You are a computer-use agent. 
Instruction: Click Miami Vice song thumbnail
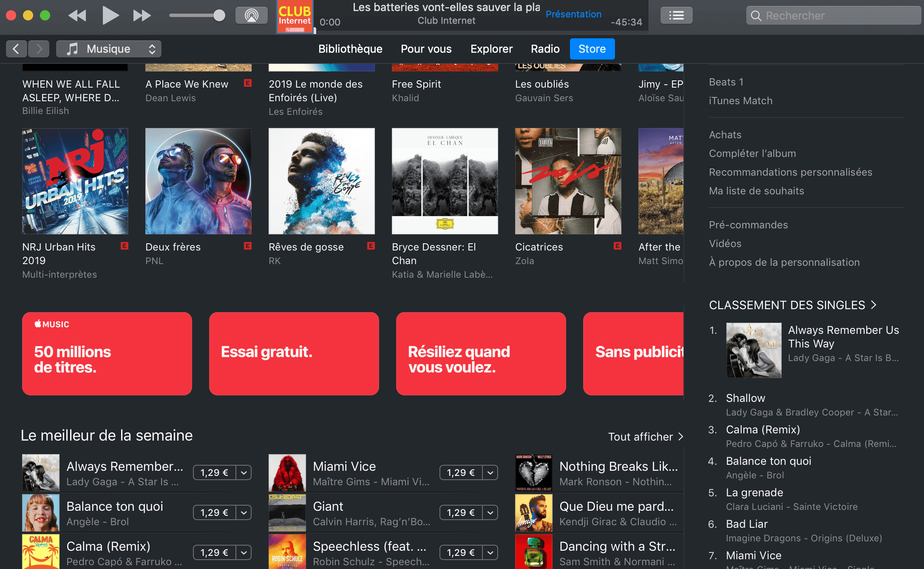(x=287, y=473)
